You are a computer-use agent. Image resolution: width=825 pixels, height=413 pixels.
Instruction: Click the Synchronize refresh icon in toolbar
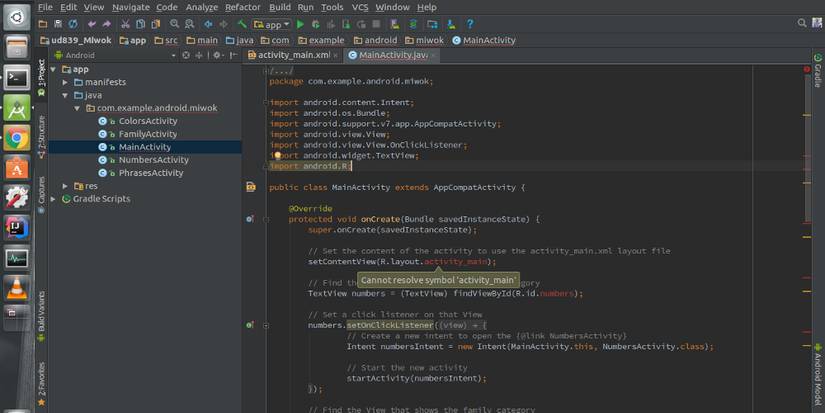point(72,24)
